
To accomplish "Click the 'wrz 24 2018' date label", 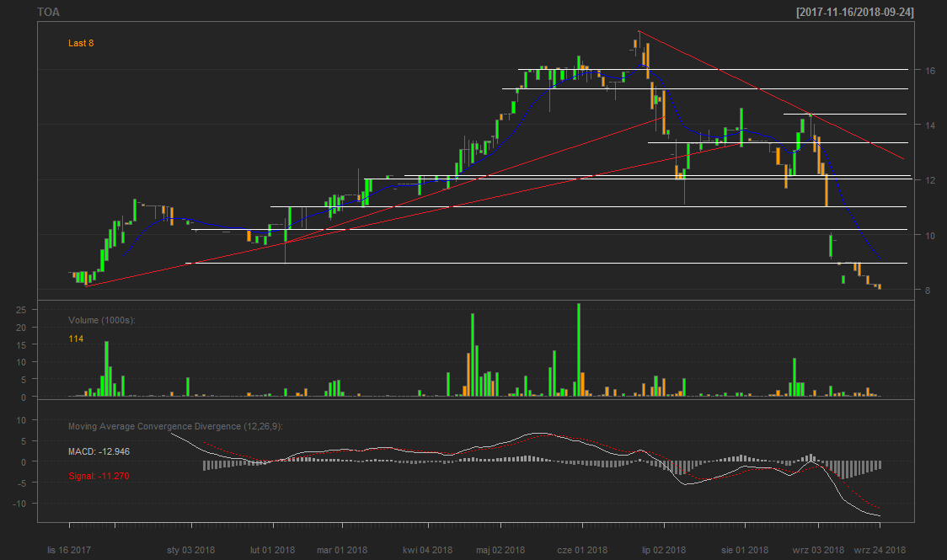I will 880,550.
